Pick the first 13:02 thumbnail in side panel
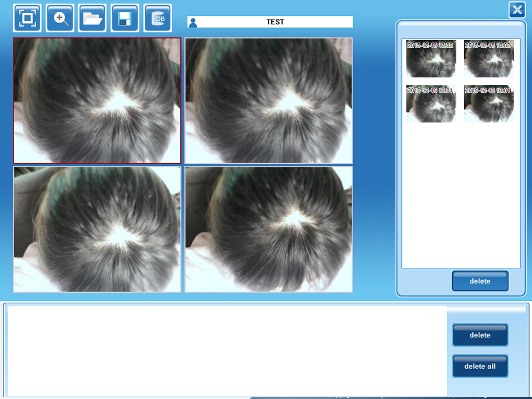 tap(431, 59)
